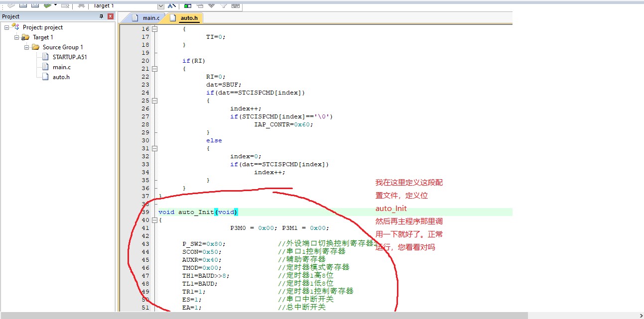Collapse the Source Group 1 node

[26, 47]
